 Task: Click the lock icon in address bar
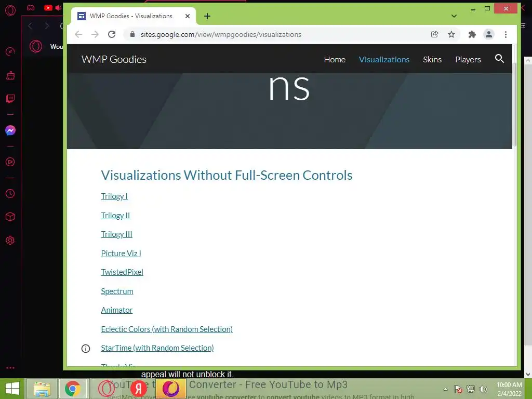click(132, 34)
